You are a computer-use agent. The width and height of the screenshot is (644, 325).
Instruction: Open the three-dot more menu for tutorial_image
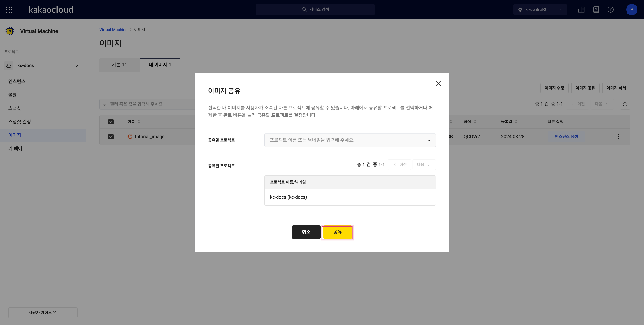click(x=618, y=137)
